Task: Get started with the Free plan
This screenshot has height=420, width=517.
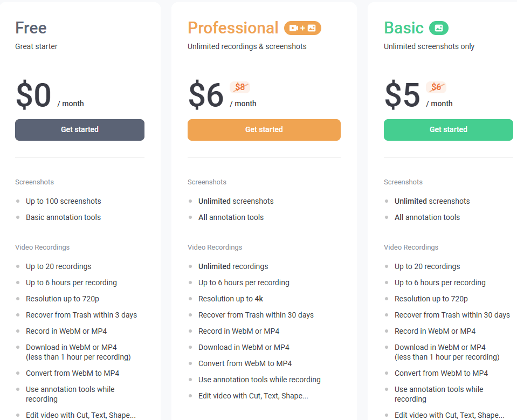Action: [x=79, y=129]
